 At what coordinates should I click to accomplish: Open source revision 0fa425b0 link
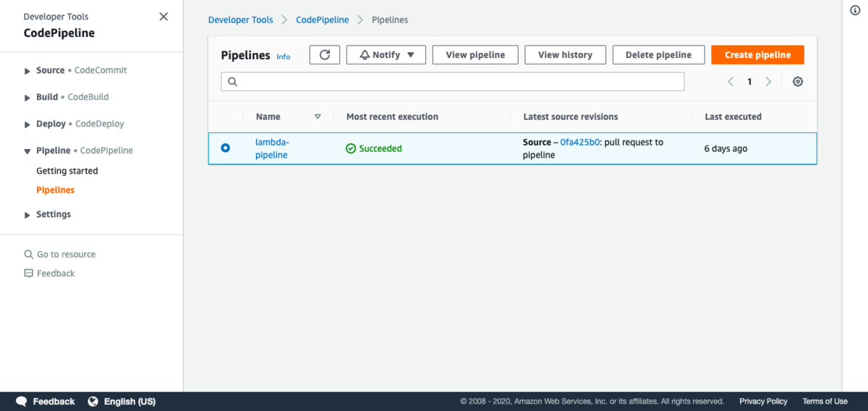coord(580,143)
